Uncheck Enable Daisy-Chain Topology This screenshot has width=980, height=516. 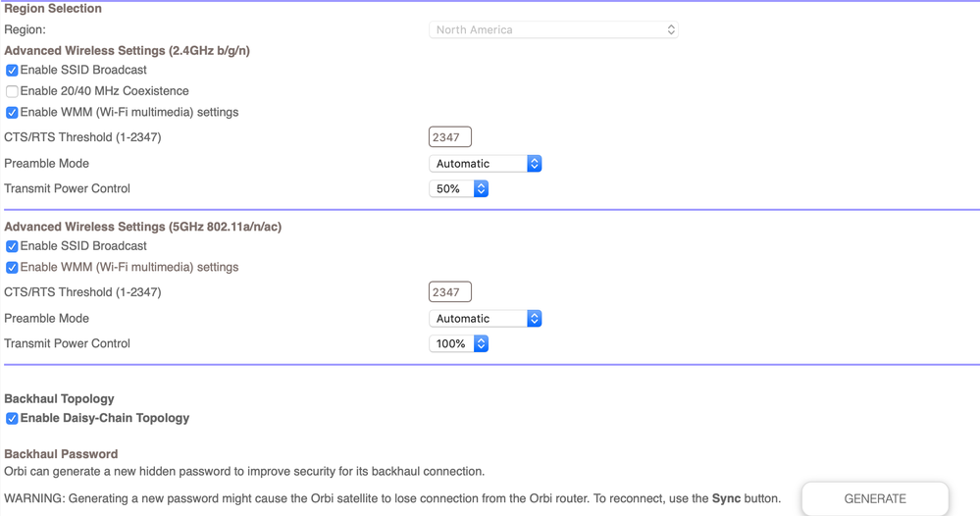click(x=12, y=419)
